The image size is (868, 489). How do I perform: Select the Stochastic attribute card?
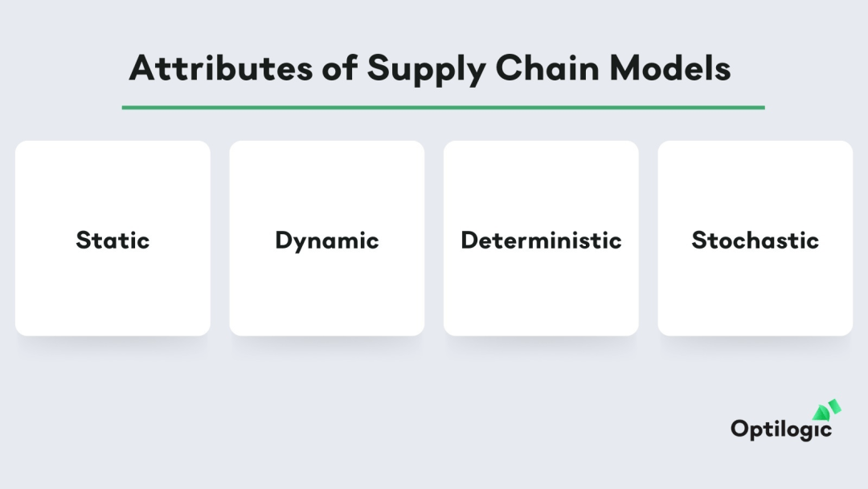[755, 238]
